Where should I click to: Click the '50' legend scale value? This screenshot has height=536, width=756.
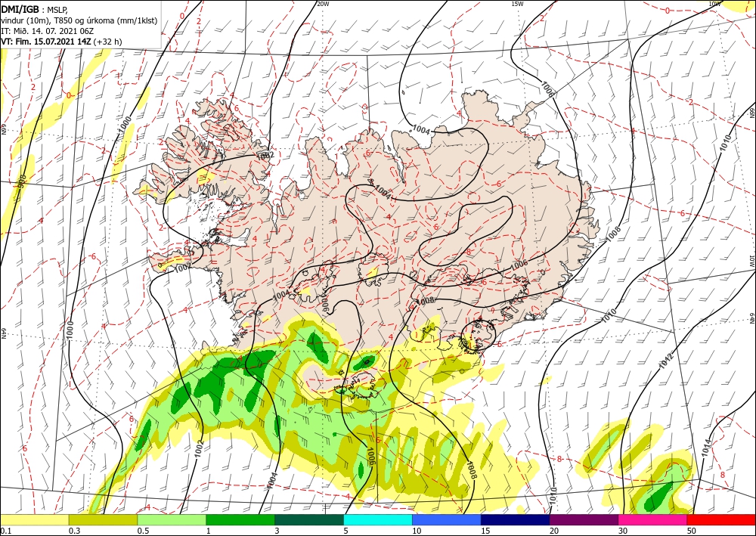(x=692, y=531)
